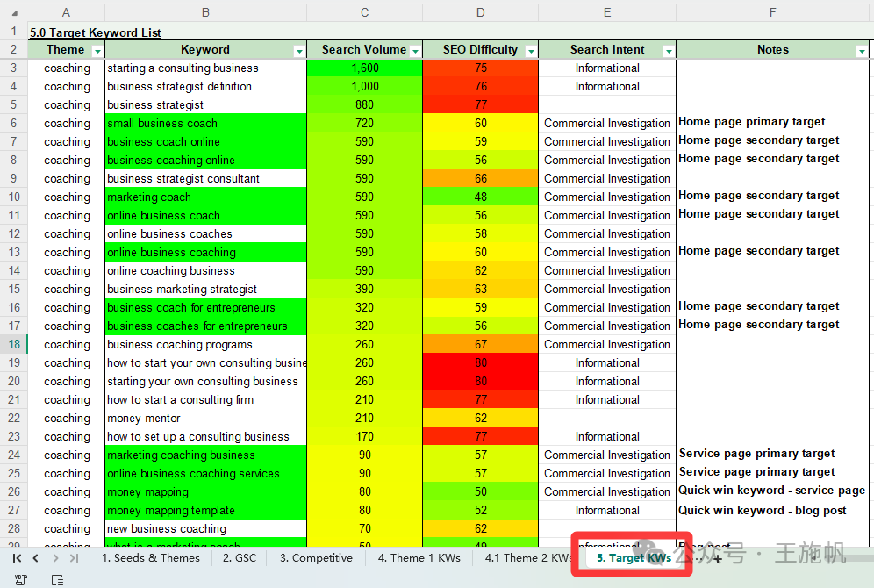Click next sheet navigation arrow
Screen dimensions: 874x588
(x=55, y=558)
